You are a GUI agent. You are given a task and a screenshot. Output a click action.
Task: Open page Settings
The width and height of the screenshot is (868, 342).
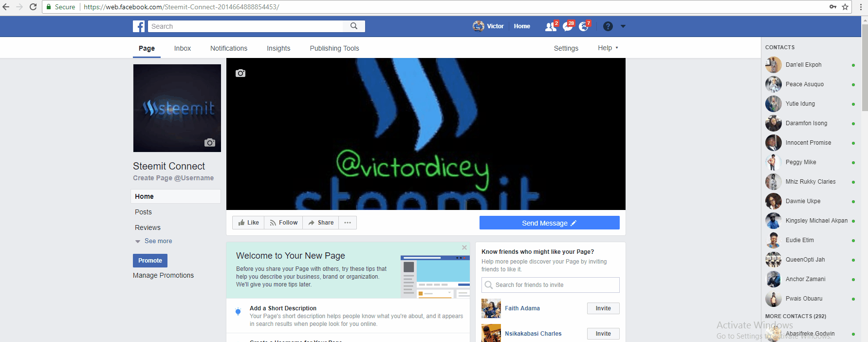566,48
